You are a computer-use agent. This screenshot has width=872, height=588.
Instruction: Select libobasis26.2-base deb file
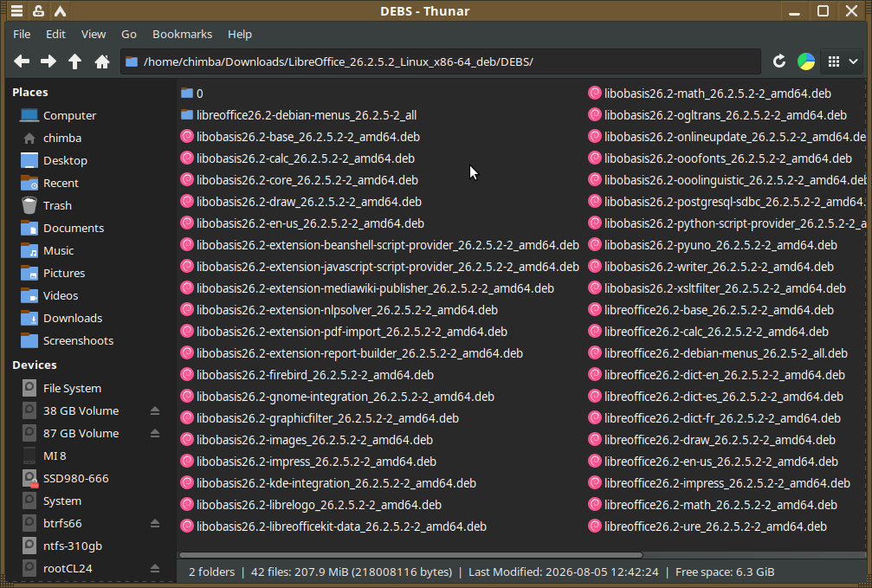[x=300, y=137]
